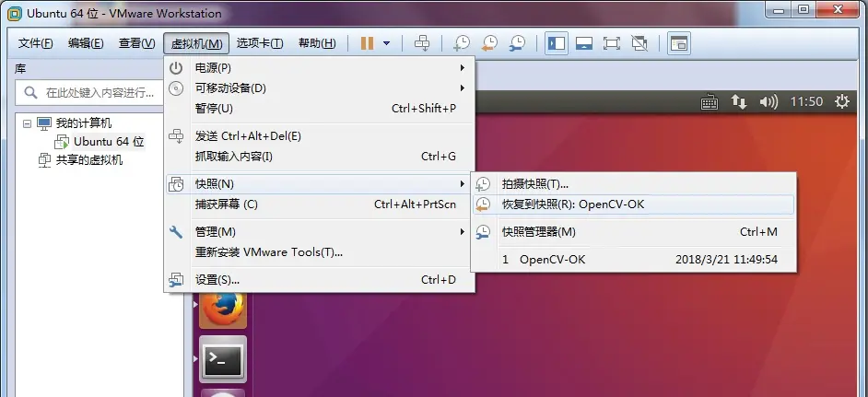
Task: Open 快照管理器(M) from the submenu
Action: coord(633,232)
